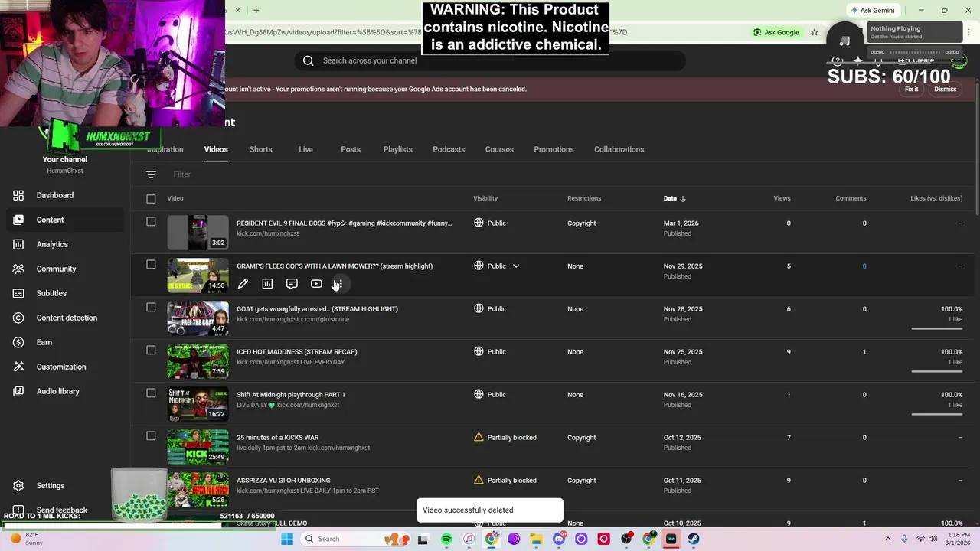Open OBS Studio from the taskbar

click(x=626, y=539)
